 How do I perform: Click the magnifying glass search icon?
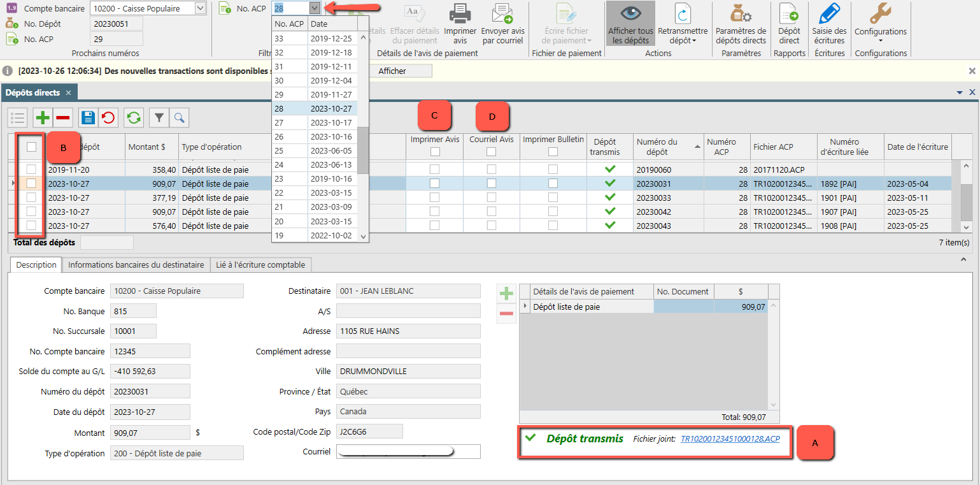(179, 117)
